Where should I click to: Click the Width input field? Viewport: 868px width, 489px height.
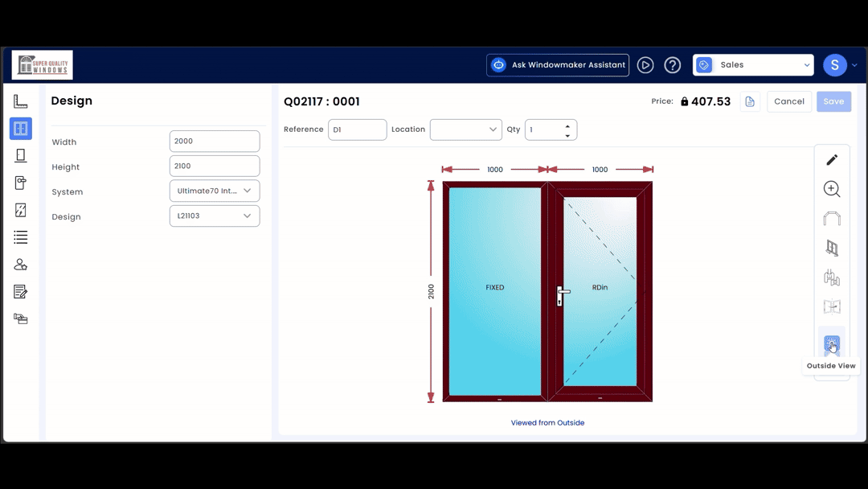click(215, 142)
